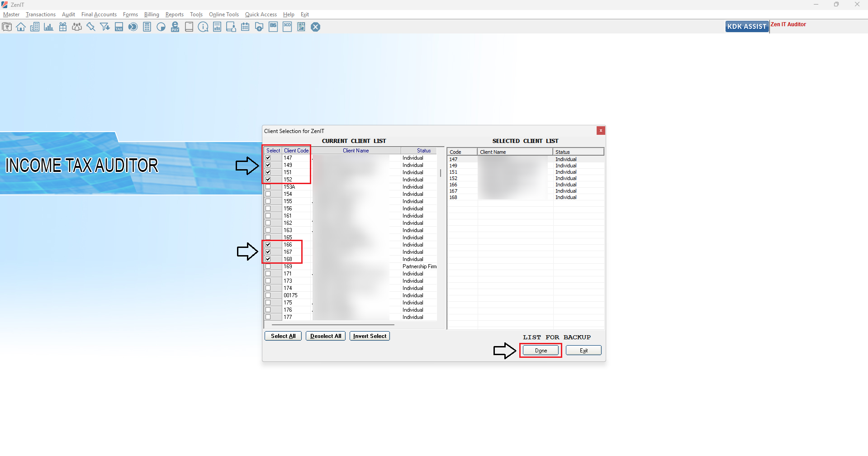Check the box for client 154

268,194
